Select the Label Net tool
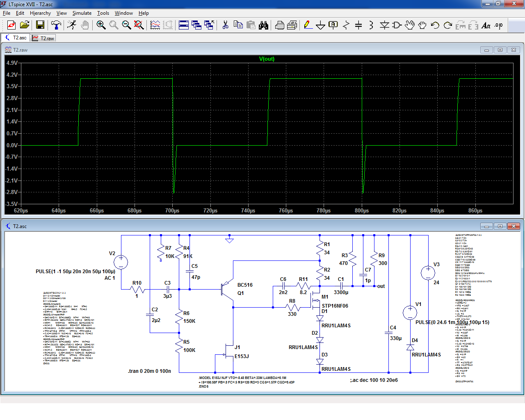 pyautogui.click(x=333, y=25)
